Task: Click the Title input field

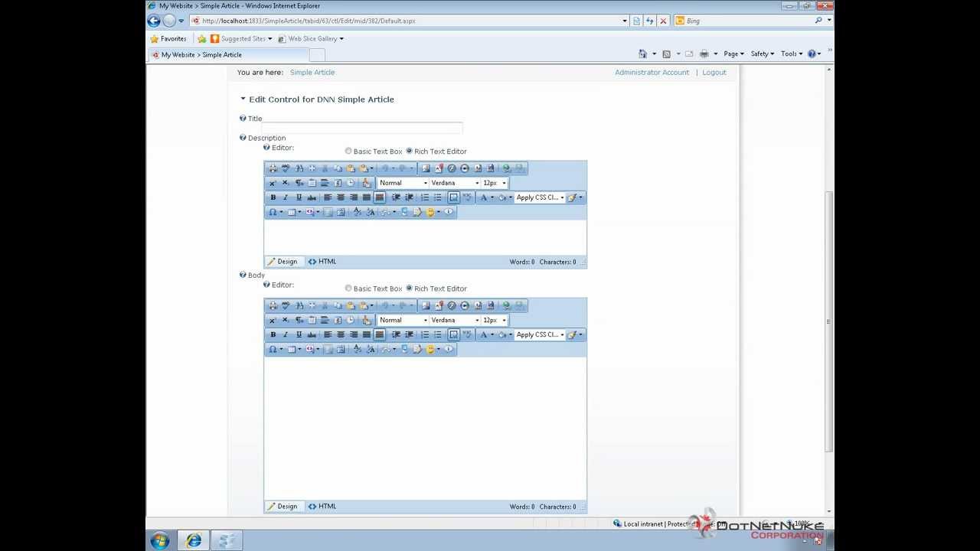Action: [363, 127]
